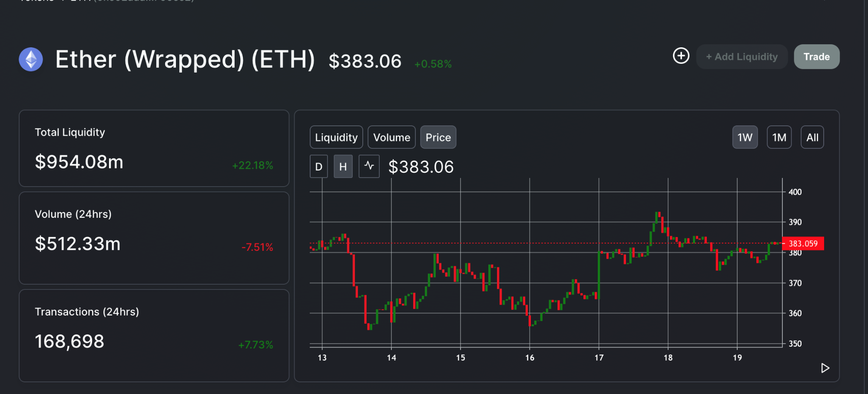This screenshot has height=394, width=868.
Task: Click the circled plus icon near Add Liquidity
Action: pos(681,56)
